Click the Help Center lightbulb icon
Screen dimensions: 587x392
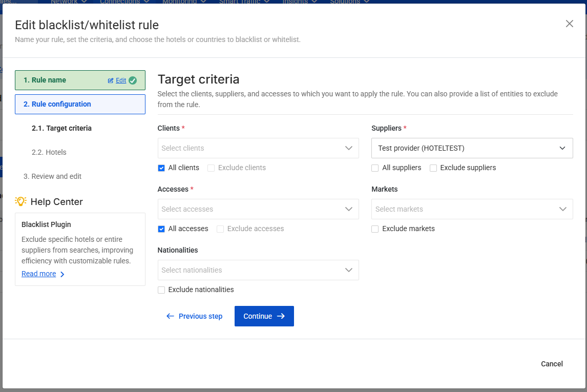20,201
